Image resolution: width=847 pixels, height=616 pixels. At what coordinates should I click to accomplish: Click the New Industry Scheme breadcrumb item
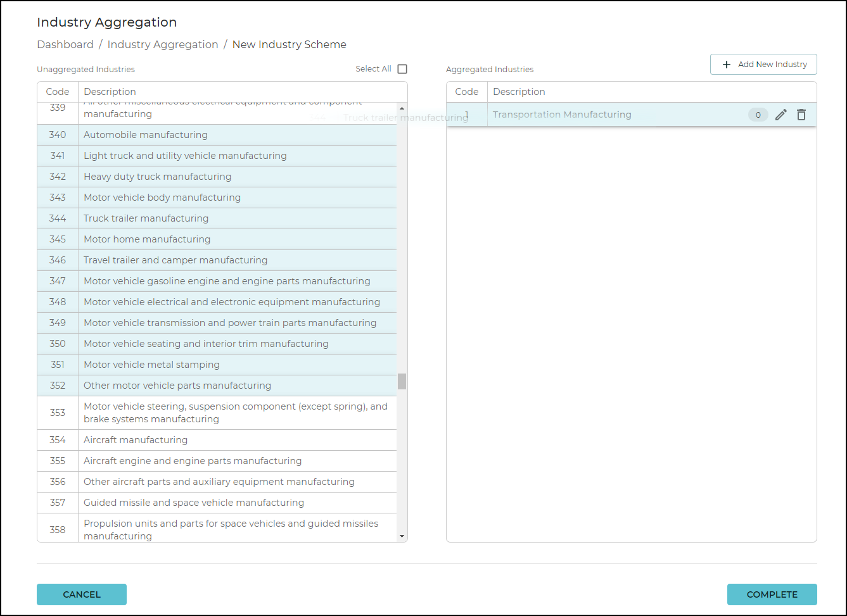click(x=289, y=44)
